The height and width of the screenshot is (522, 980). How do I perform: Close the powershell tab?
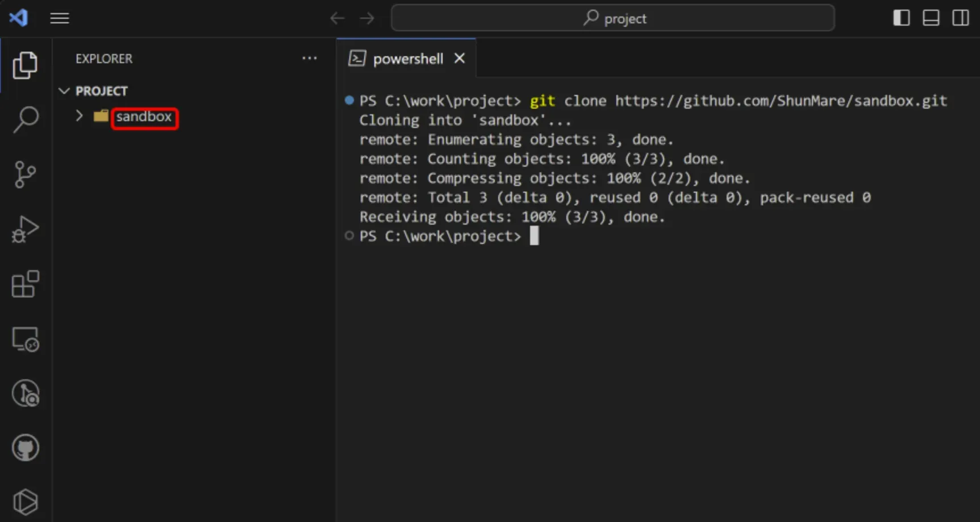[x=460, y=59]
